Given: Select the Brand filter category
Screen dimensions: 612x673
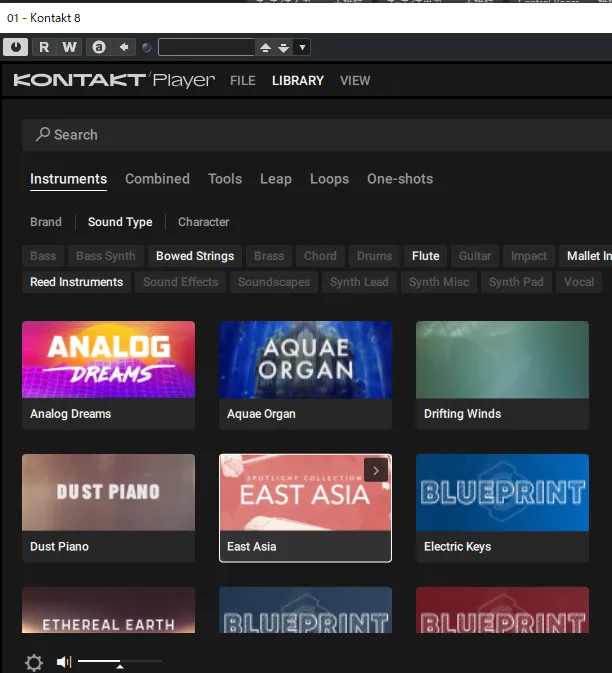Looking at the screenshot, I should click(45, 222).
